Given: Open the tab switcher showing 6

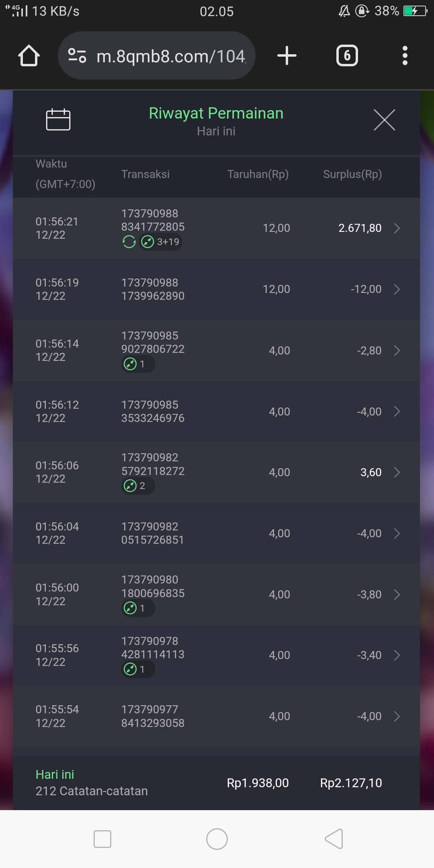Looking at the screenshot, I should [347, 55].
